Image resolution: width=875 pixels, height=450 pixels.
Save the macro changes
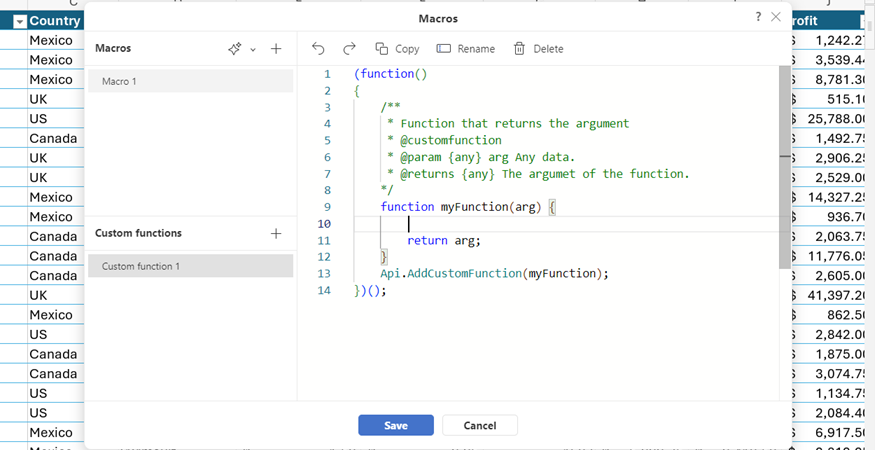(x=396, y=425)
